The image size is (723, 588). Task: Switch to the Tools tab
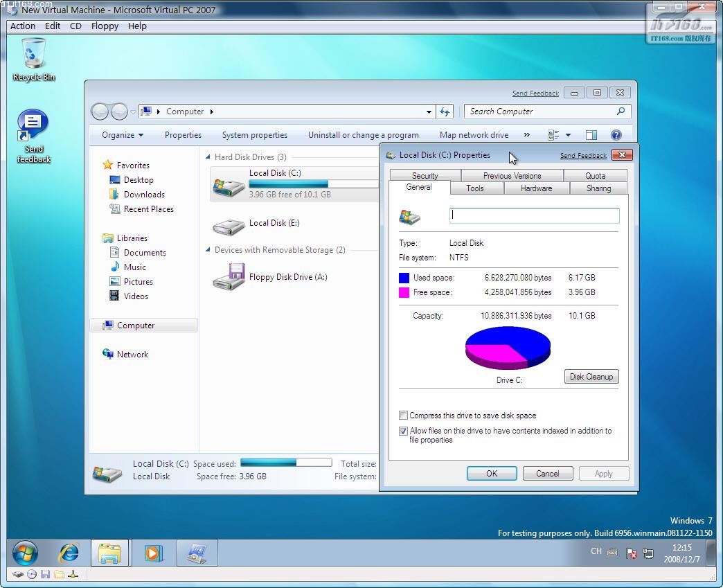click(475, 188)
